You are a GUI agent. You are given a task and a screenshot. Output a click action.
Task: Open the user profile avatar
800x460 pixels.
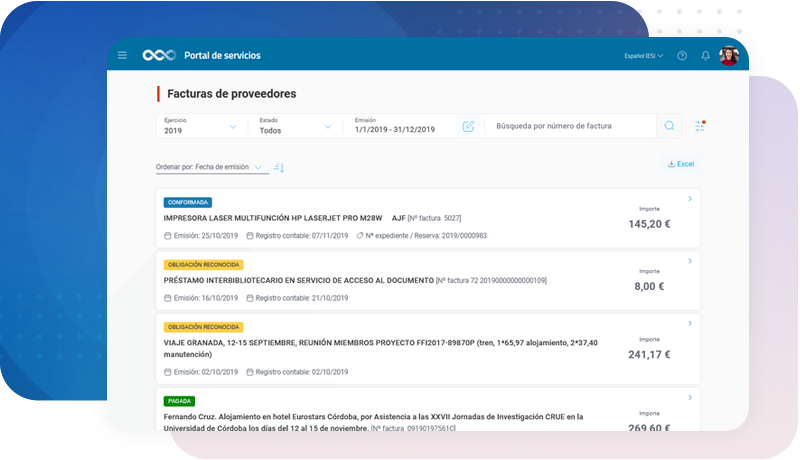[729, 56]
